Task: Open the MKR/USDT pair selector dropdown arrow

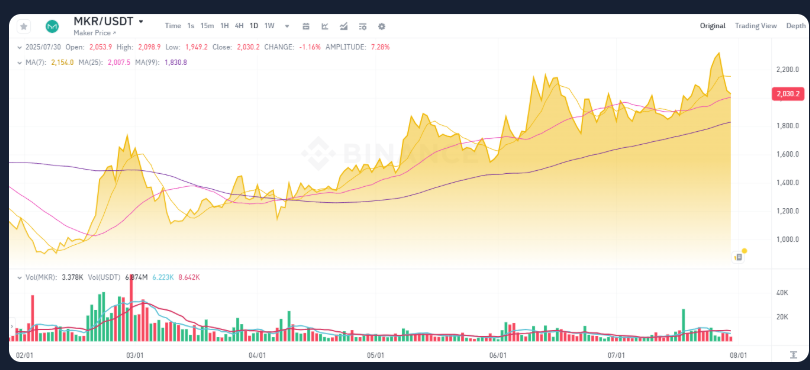Action: [141, 22]
